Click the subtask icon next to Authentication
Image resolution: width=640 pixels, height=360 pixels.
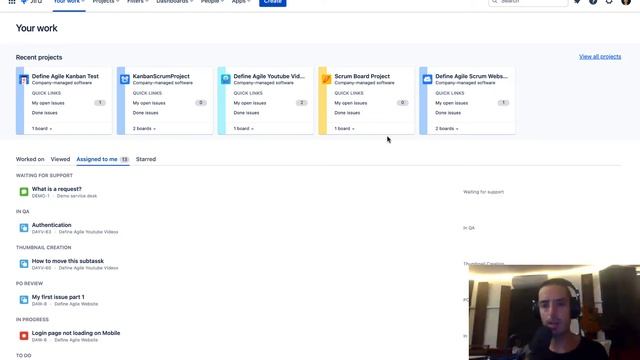click(x=24, y=227)
